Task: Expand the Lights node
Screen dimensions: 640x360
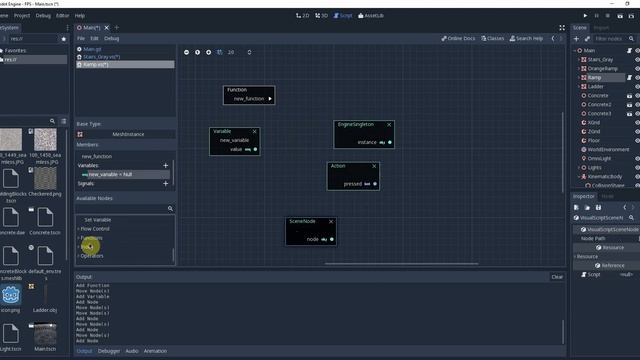Action: click(x=579, y=167)
